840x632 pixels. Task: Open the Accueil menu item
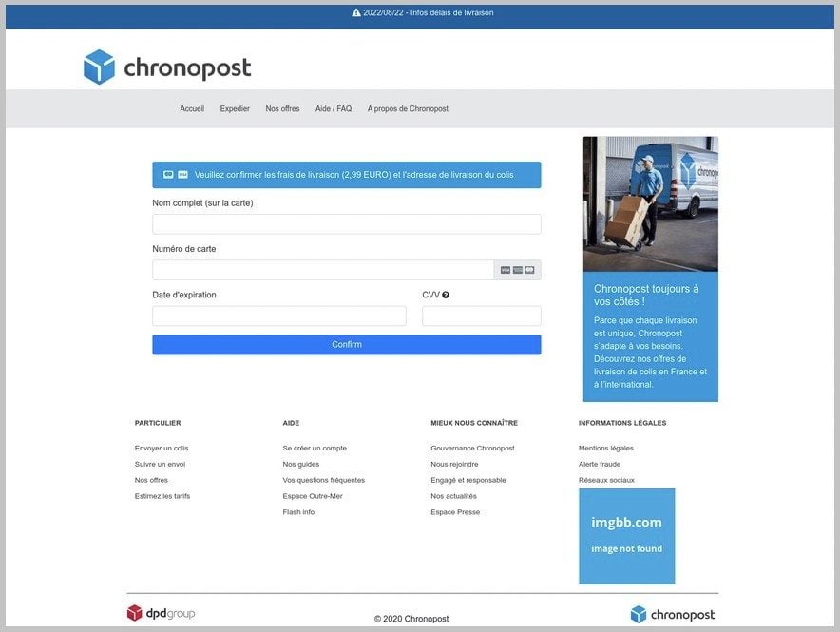click(192, 108)
